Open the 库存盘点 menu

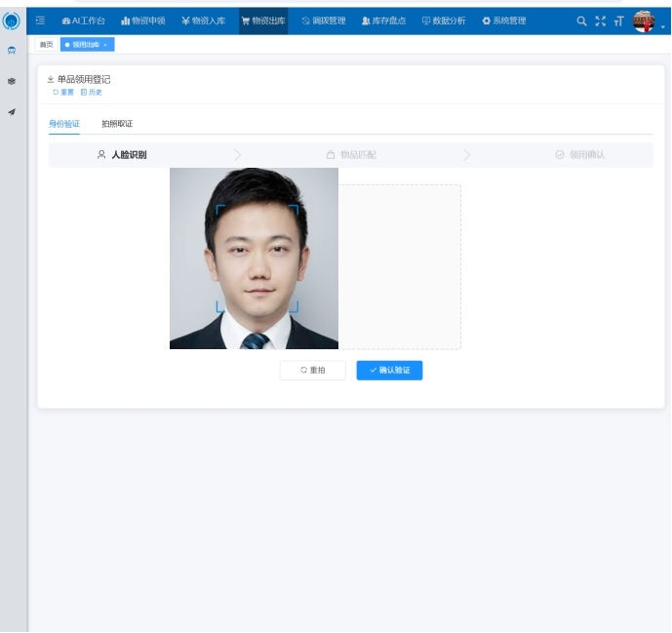coord(384,20)
